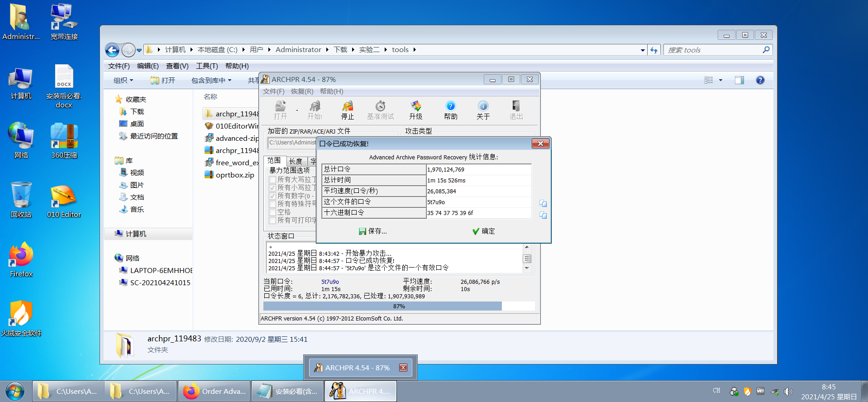Click the 安装必看 taskbar button
Screen dimensions: 868x402
[287, 391]
